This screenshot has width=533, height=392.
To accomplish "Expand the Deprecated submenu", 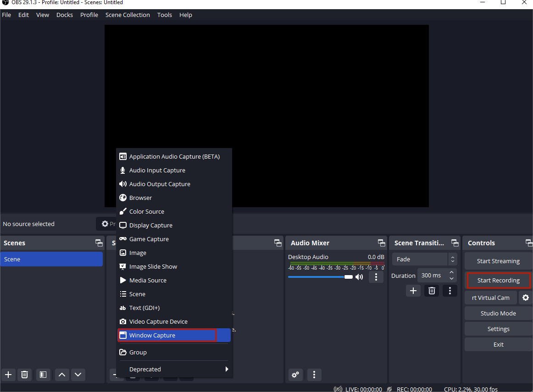I will (174, 369).
